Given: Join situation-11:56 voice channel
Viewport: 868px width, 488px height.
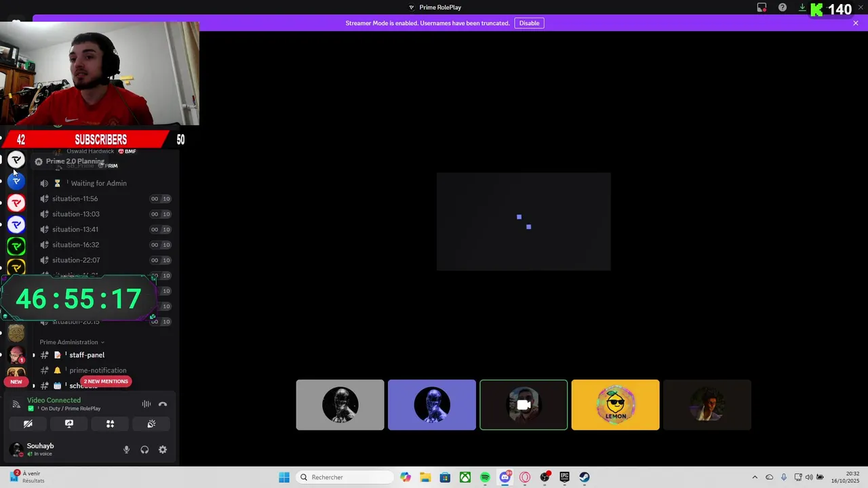Looking at the screenshot, I should (106, 199).
